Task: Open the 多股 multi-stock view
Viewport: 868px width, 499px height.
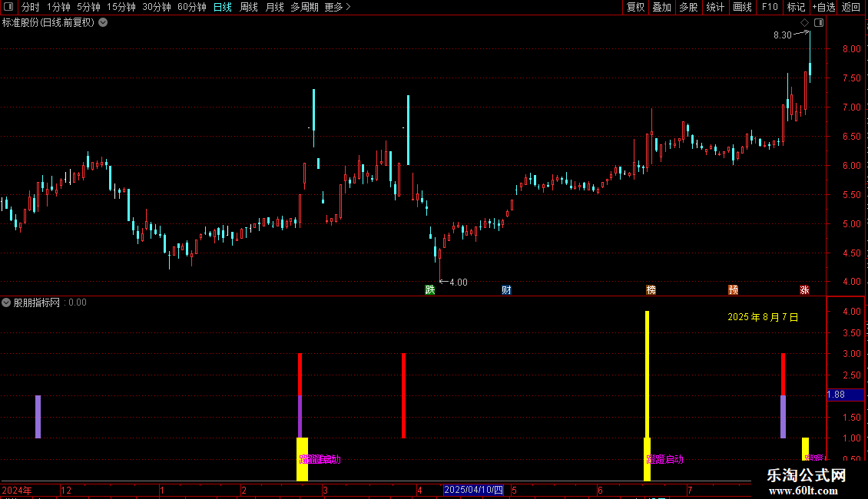Action: (x=689, y=7)
